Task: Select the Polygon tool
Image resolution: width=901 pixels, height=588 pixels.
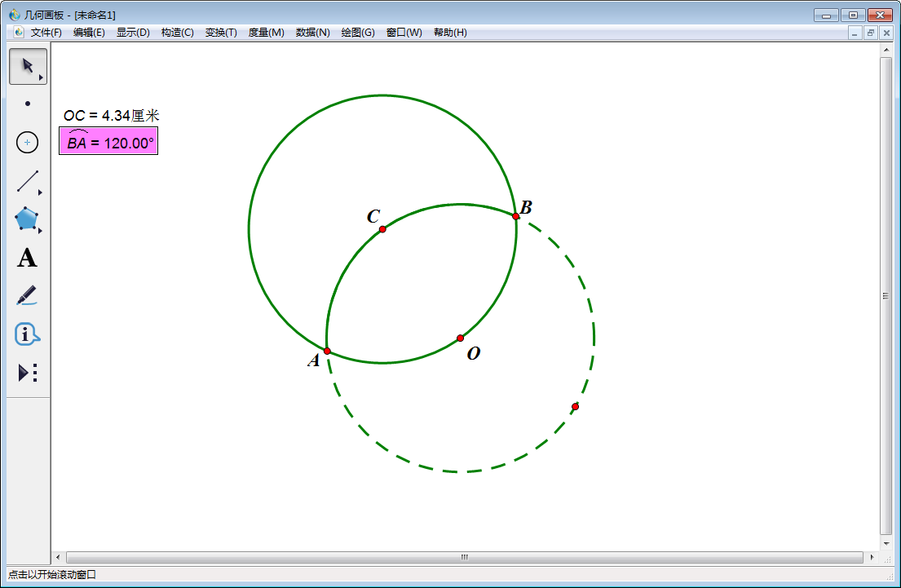Action: [26, 219]
